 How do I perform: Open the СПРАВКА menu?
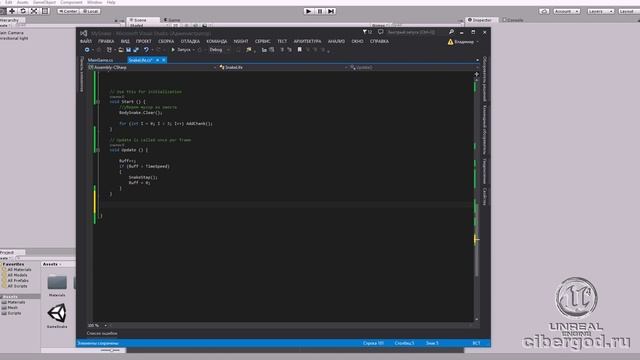click(379, 41)
